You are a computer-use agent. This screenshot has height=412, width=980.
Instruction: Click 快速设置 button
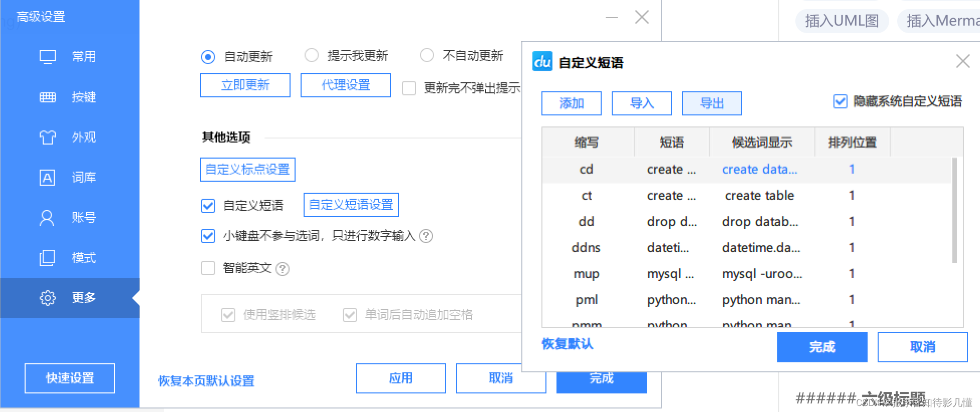coord(70,378)
